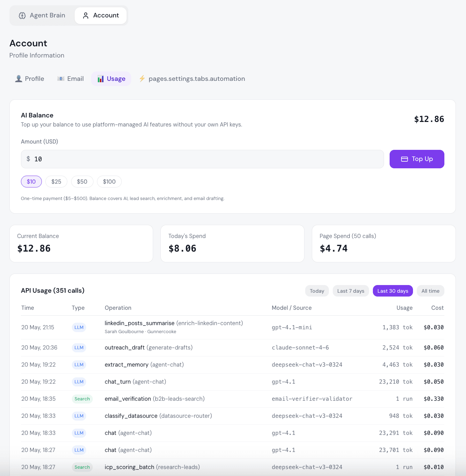Click the Time column header
The height and width of the screenshot is (476, 466).
(x=28, y=308)
